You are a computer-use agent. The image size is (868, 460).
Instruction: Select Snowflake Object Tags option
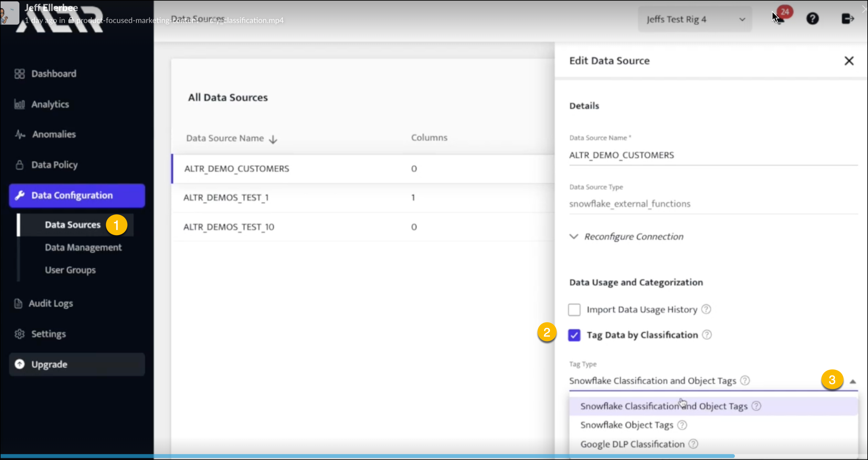pyautogui.click(x=627, y=424)
